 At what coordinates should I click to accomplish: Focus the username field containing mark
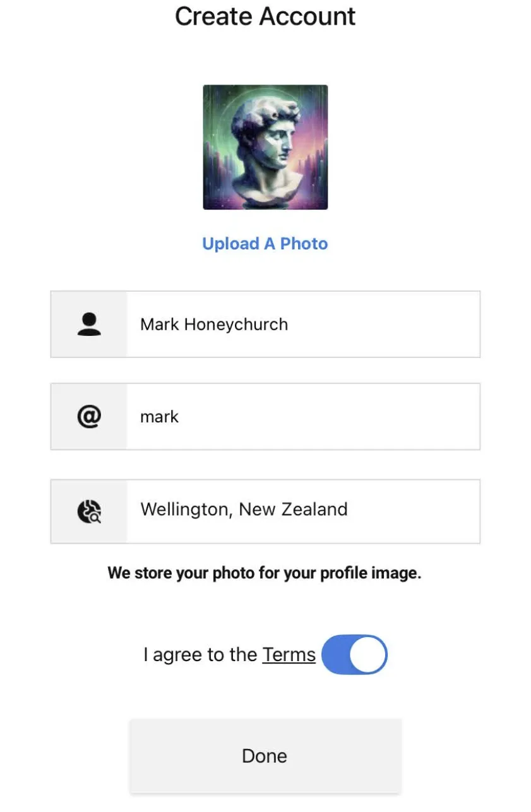pyautogui.click(x=265, y=416)
